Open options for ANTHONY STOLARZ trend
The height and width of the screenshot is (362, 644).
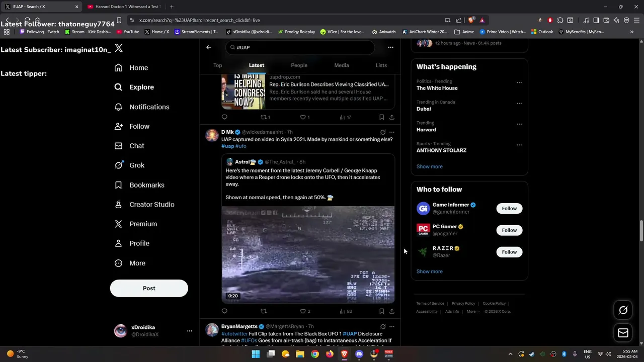click(x=519, y=145)
